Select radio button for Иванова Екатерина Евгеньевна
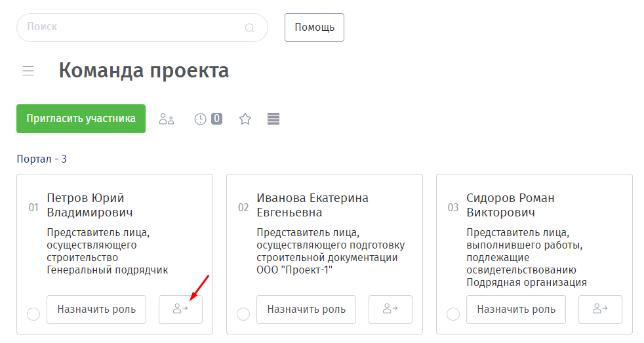Image resolution: width=644 pixels, height=343 pixels. pyautogui.click(x=243, y=314)
